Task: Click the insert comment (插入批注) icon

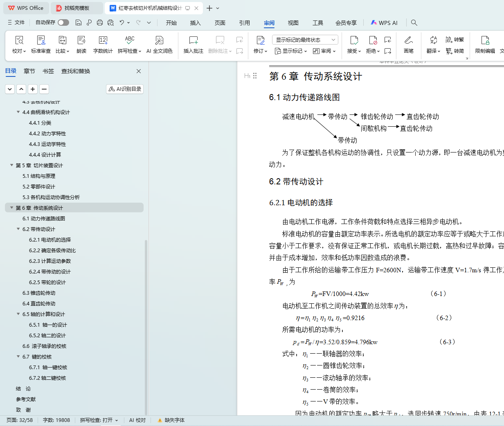Action: click(193, 40)
